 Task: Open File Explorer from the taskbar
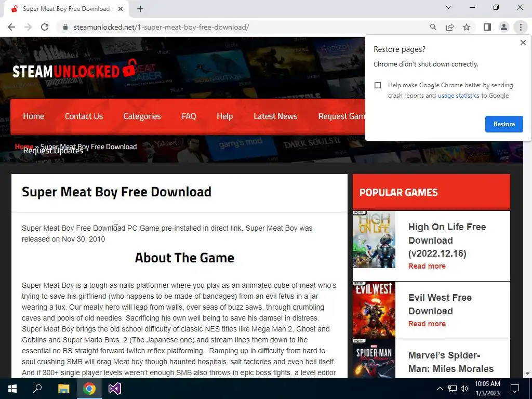coord(63,389)
